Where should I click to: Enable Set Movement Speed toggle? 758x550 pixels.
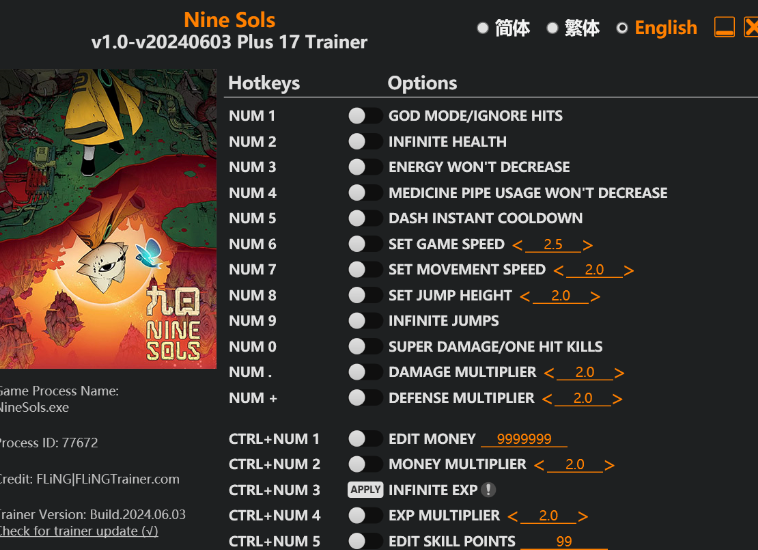(x=365, y=270)
